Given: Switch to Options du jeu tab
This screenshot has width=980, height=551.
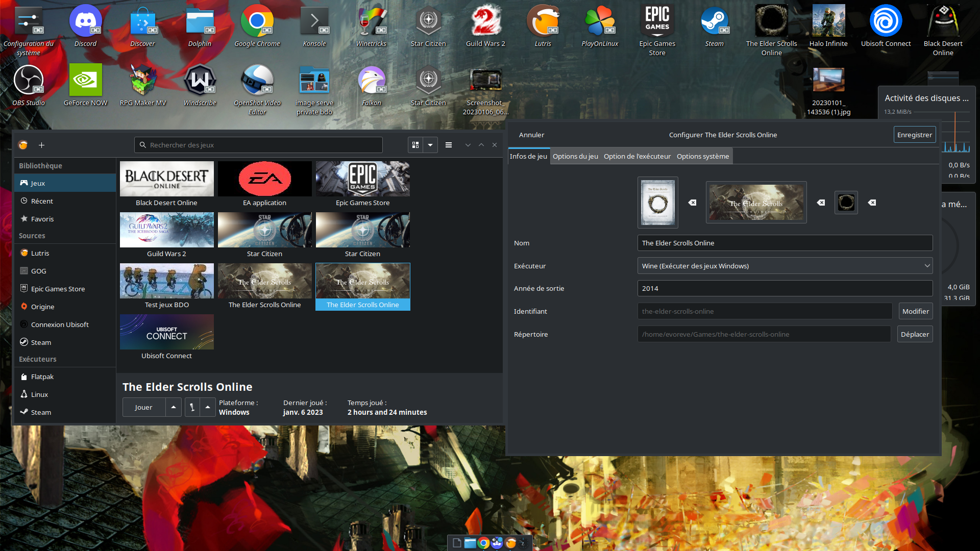Looking at the screenshot, I should (x=575, y=156).
